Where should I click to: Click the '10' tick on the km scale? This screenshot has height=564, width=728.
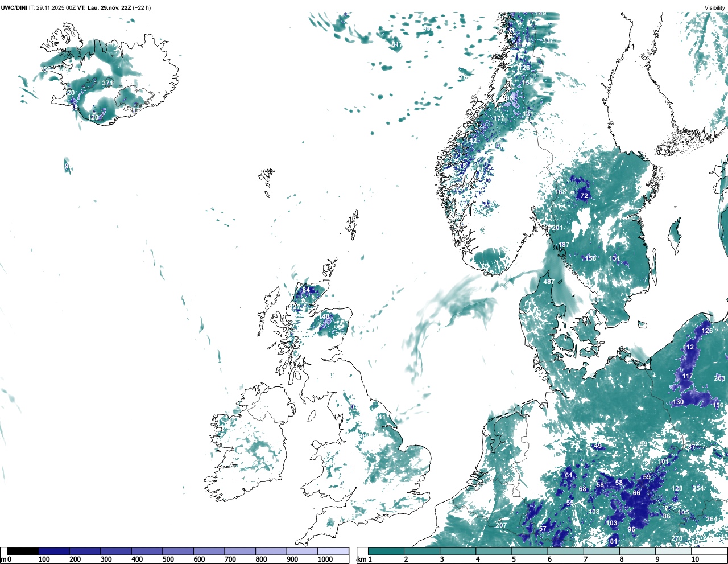pos(695,559)
